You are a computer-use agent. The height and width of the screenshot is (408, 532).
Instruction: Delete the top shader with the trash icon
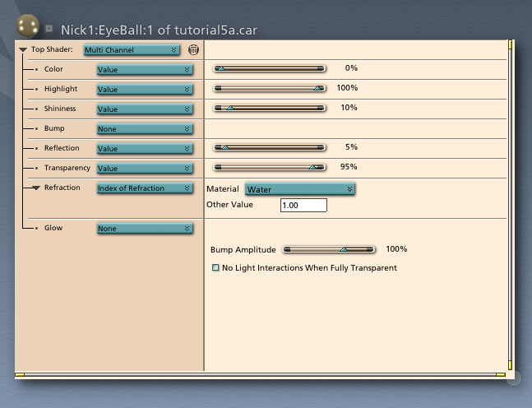[x=193, y=49]
